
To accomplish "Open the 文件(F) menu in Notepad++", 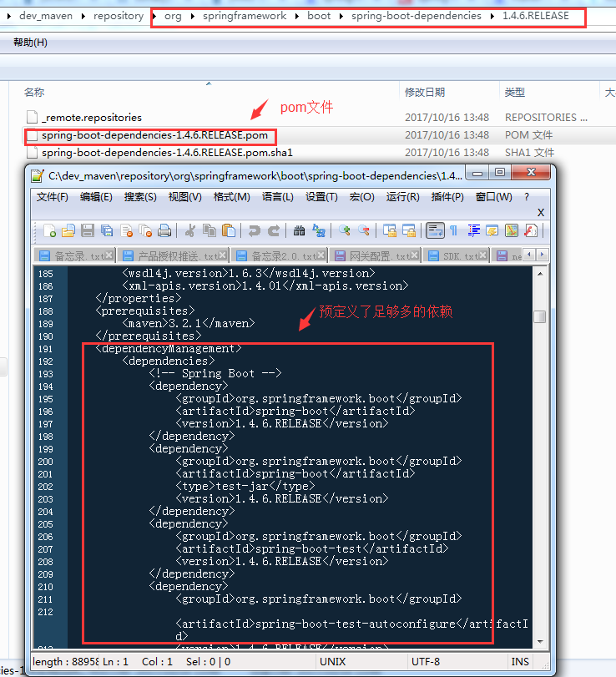I will point(53,197).
